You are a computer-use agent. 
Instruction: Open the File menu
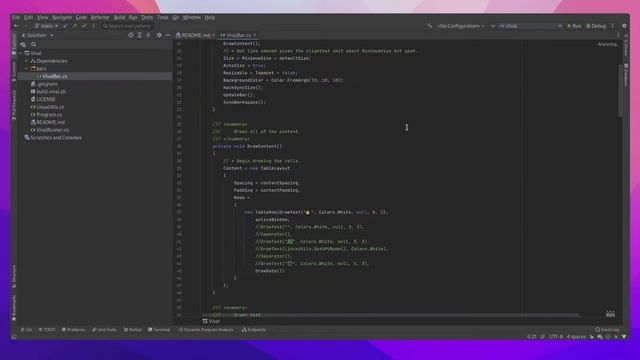[16, 18]
